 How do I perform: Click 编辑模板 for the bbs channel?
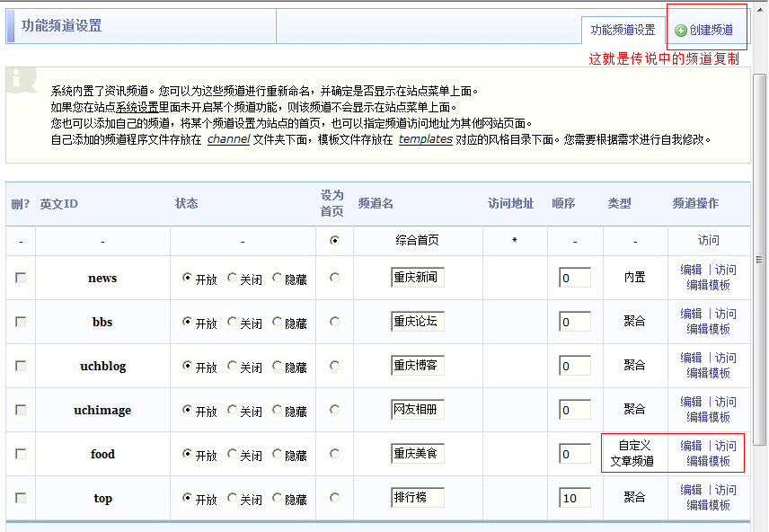708,329
